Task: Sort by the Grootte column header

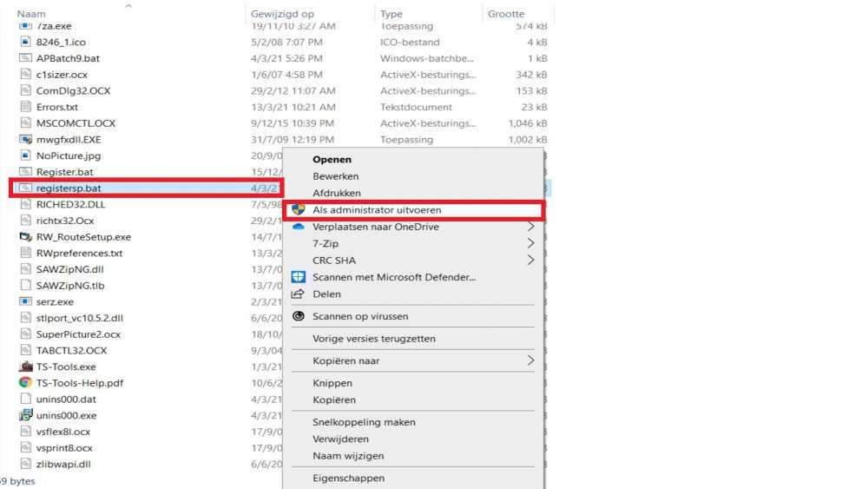Action: pyautogui.click(x=505, y=14)
